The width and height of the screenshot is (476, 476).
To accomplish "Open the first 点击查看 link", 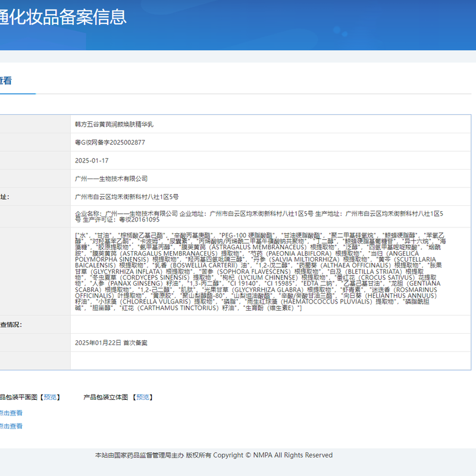I will click(11, 413).
